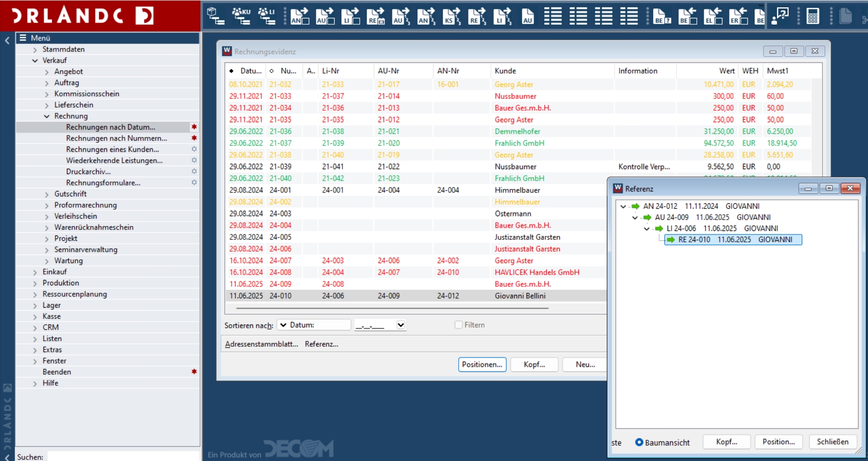Click Kopf... button in Referenz window
Screen dimensions: 868x461
coord(726,442)
